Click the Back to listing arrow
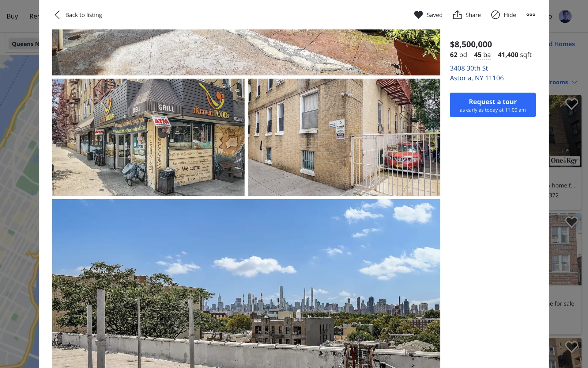The height and width of the screenshot is (368, 588). click(57, 15)
